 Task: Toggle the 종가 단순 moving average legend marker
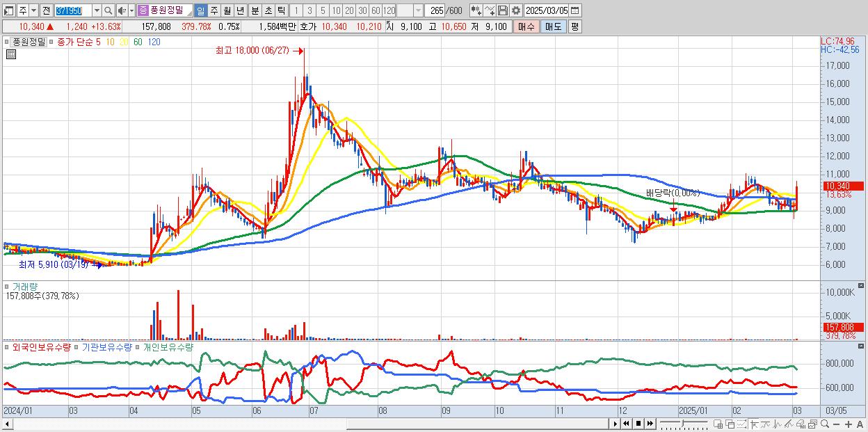pyautogui.click(x=51, y=42)
